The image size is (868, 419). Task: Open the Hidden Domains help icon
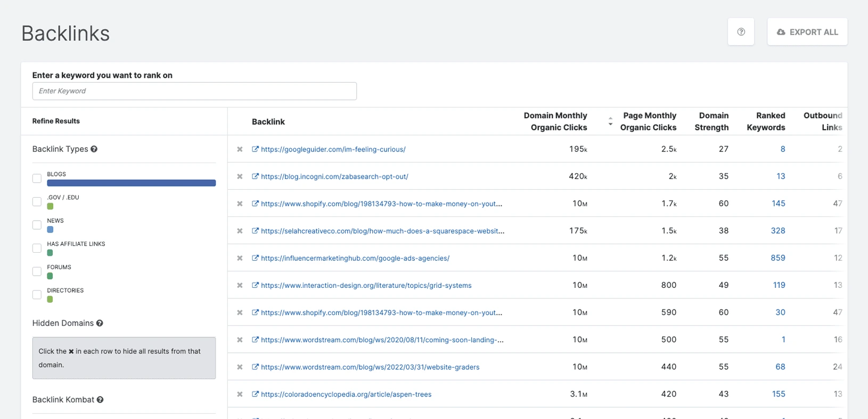pos(100,323)
